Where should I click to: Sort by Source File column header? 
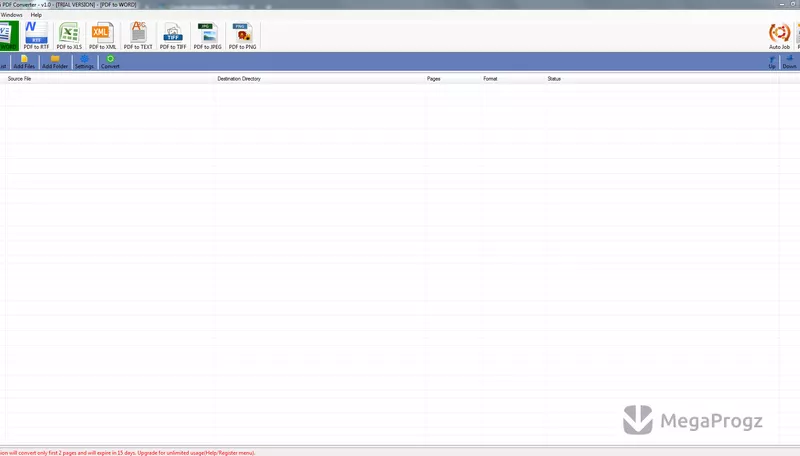[19, 79]
